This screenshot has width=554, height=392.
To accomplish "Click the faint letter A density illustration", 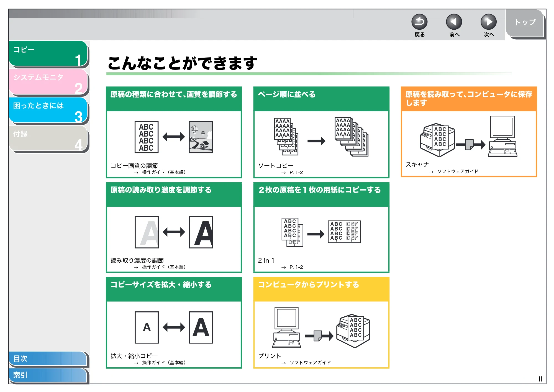I will 147,232.
